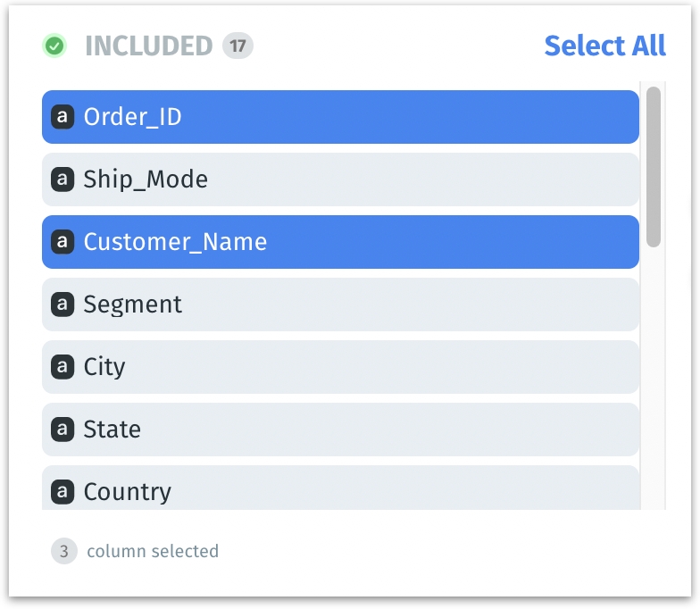This screenshot has height=609, width=700.
Task: Select the State column row
Action: (339, 430)
